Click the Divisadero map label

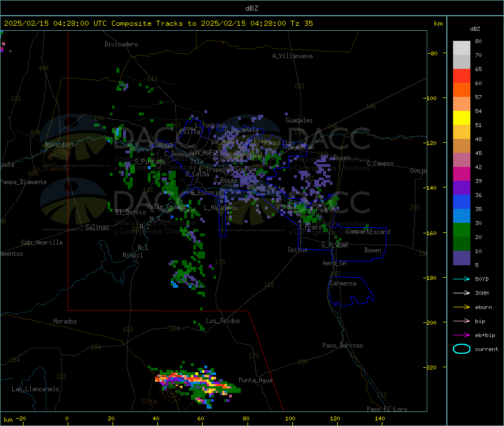tap(121, 44)
